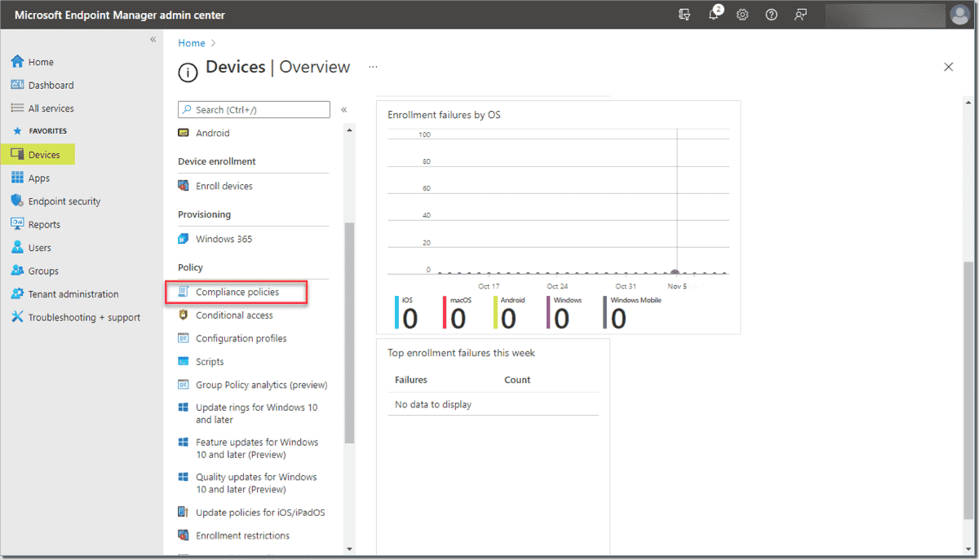Click the Scripts icon

tap(184, 361)
